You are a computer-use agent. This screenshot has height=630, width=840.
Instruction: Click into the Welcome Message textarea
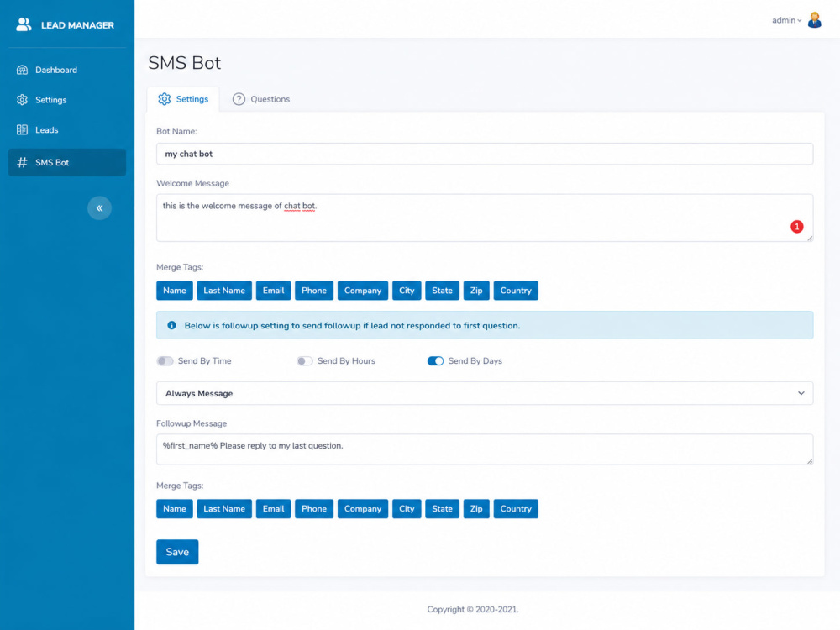[485, 218]
